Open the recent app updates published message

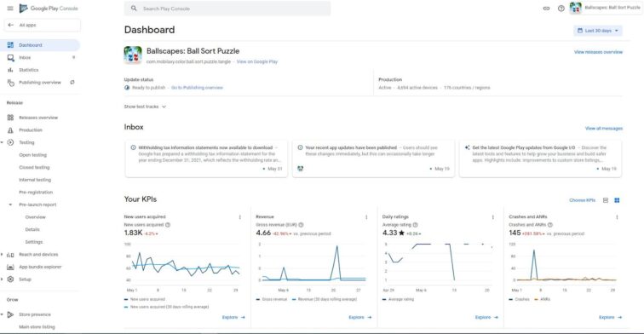tap(373, 158)
